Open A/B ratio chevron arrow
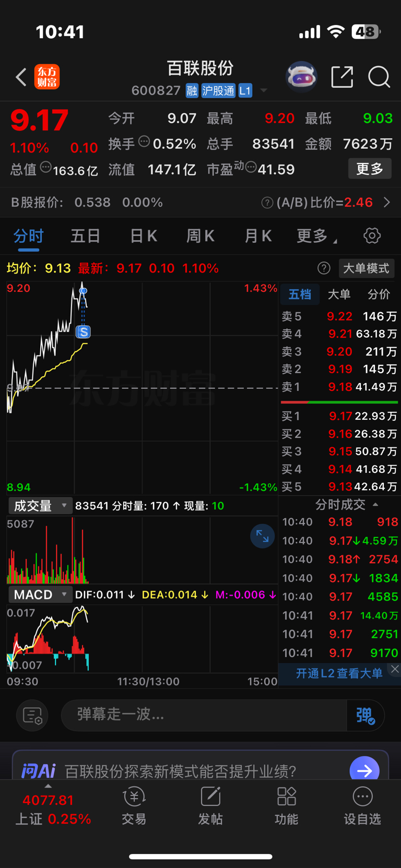This screenshot has width=401, height=868. (x=387, y=203)
